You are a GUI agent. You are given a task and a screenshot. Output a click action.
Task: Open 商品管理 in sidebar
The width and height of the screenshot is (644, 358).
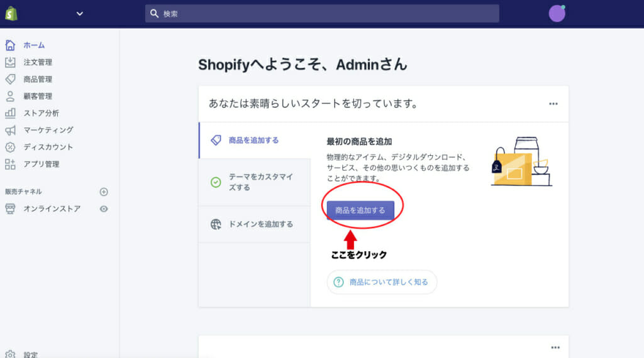[x=38, y=79]
